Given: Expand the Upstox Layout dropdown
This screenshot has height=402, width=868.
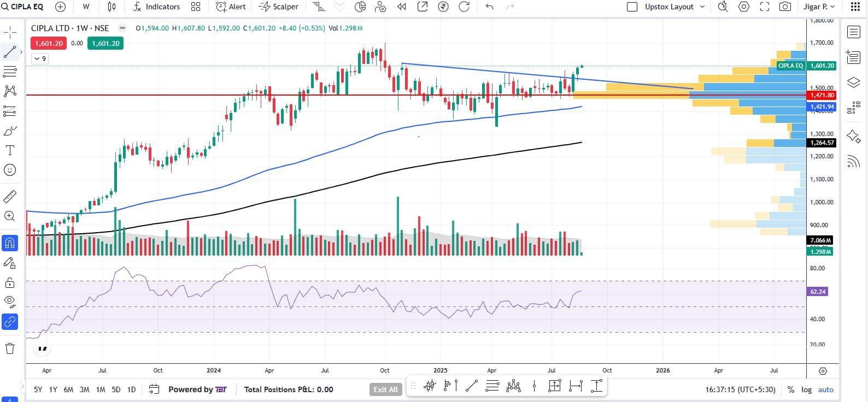Looking at the screenshot, I should point(702,7).
